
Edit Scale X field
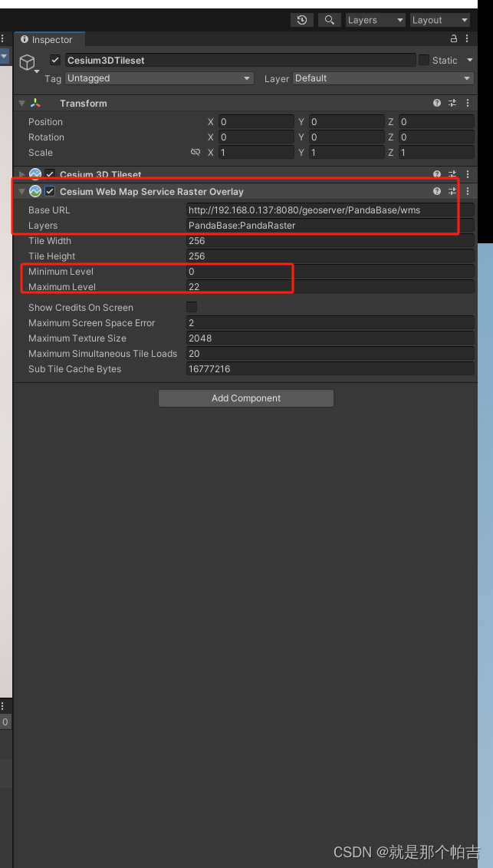coord(256,153)
